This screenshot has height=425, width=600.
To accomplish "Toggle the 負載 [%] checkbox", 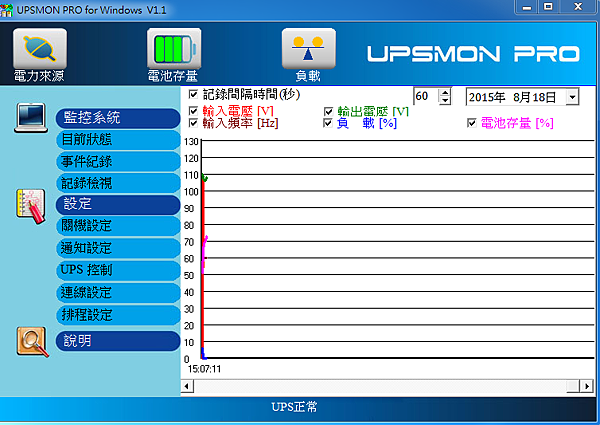I will (328, 123).
